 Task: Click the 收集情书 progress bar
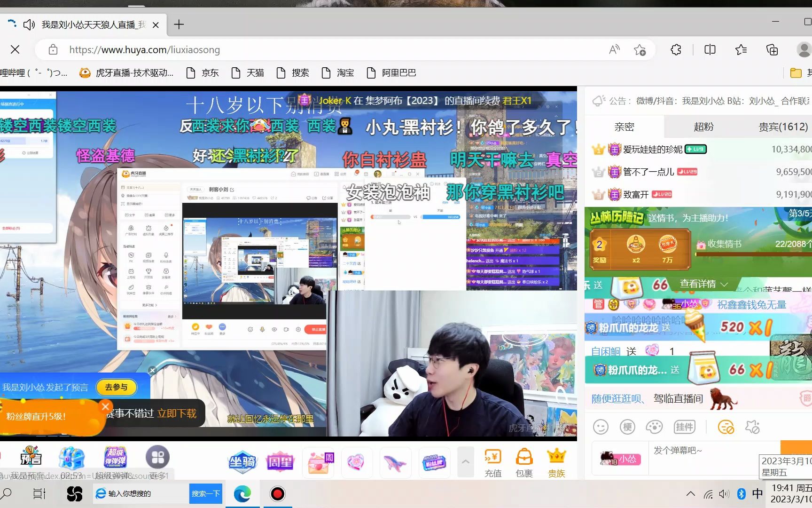coord(753,254)
